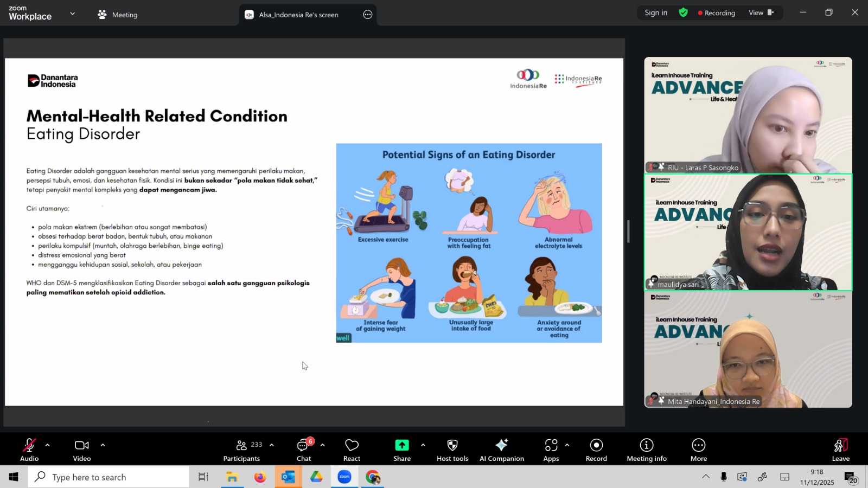Leave the meeting
Image resolution: width=868 pixels, height=488 pixels.
(840, 449)
